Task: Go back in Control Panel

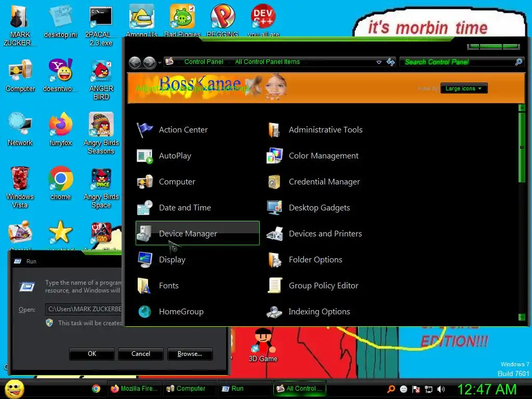Action: click(x=135, y=62)
